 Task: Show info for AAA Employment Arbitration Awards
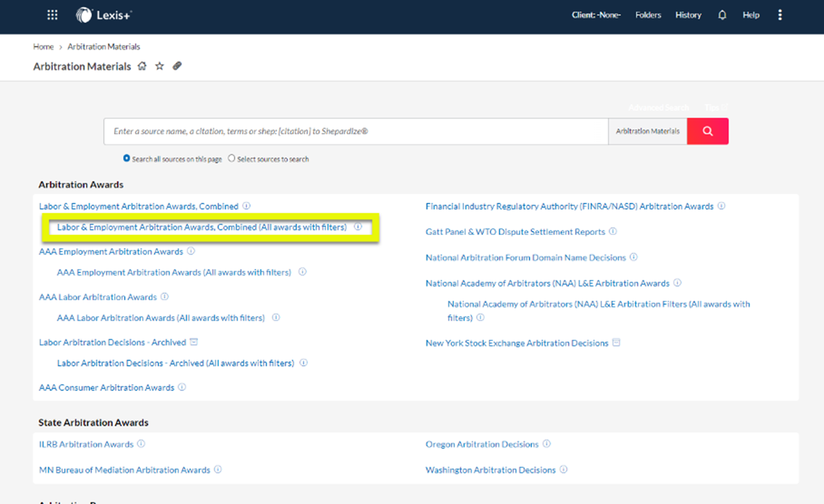[191, 251]
